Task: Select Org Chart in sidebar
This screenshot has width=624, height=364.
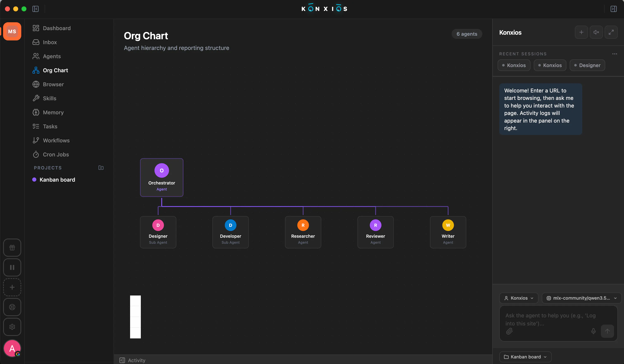Action: [x=56, y=70]
